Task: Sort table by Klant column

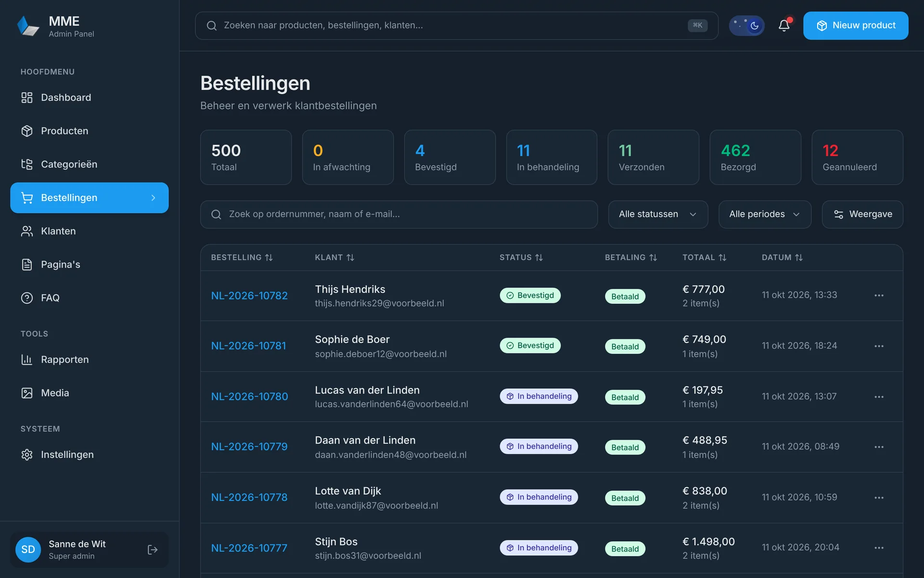Action: point(334,258)
